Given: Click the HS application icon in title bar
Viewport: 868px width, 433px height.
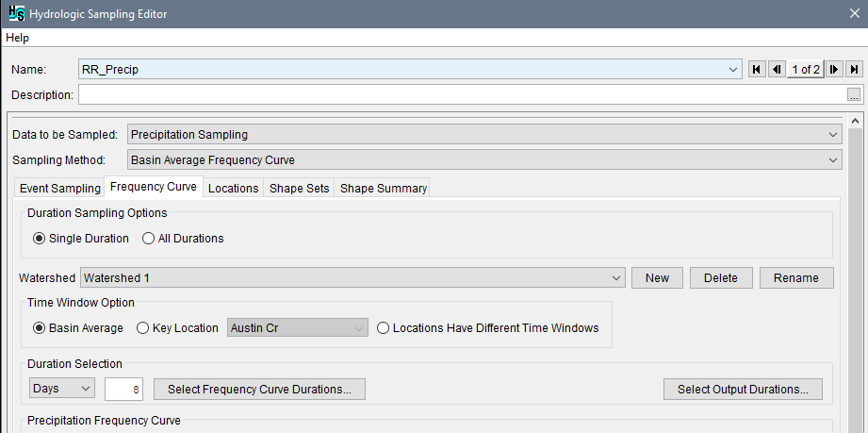Looking at the screenshot, I should point(14,14).
